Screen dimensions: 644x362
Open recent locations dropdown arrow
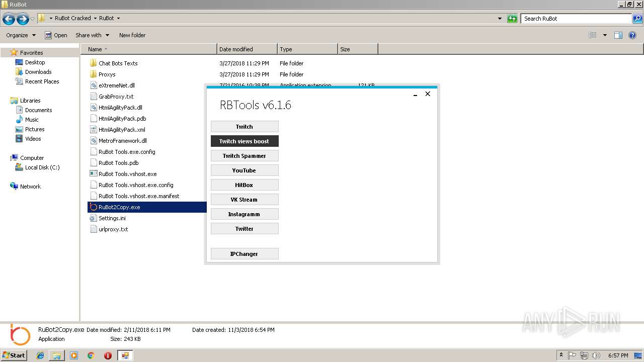tap(33, 19)
